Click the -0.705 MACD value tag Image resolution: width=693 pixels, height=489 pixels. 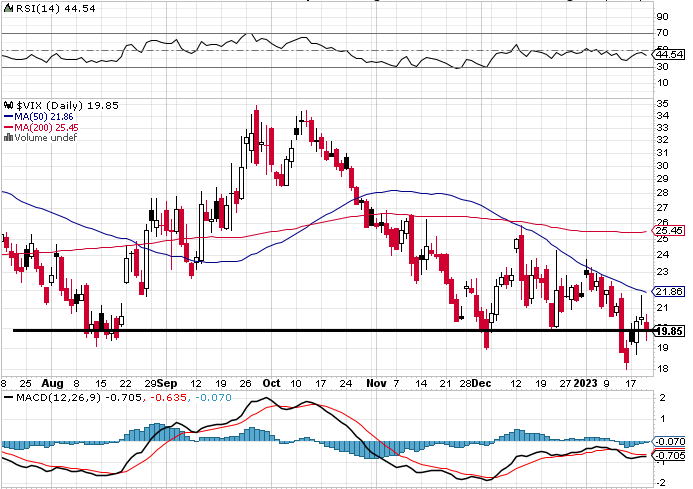click(x=669, y=455)
